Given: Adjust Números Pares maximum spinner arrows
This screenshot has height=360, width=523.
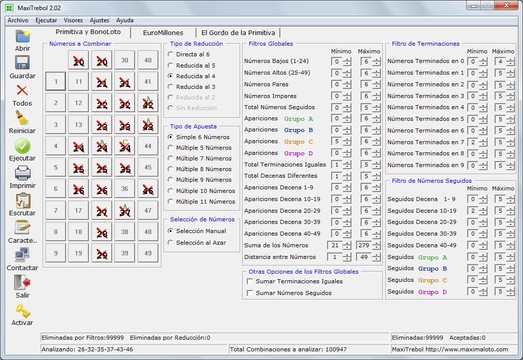Looking at the screenshot, I should 377,85.
